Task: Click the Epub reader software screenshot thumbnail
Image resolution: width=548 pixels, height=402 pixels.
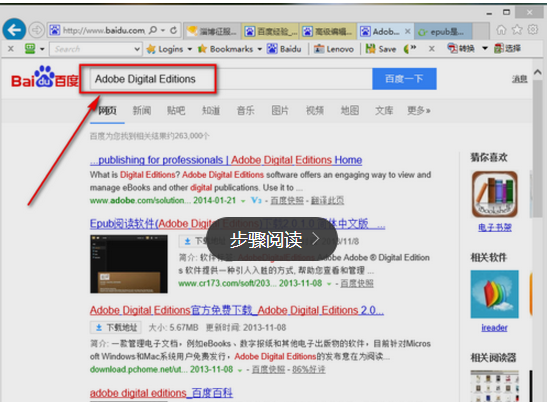Action: click(129, 264)
